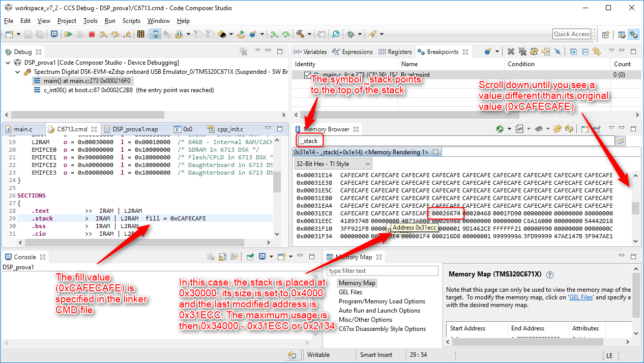Switch to the Registers tab

coord(395,52)
